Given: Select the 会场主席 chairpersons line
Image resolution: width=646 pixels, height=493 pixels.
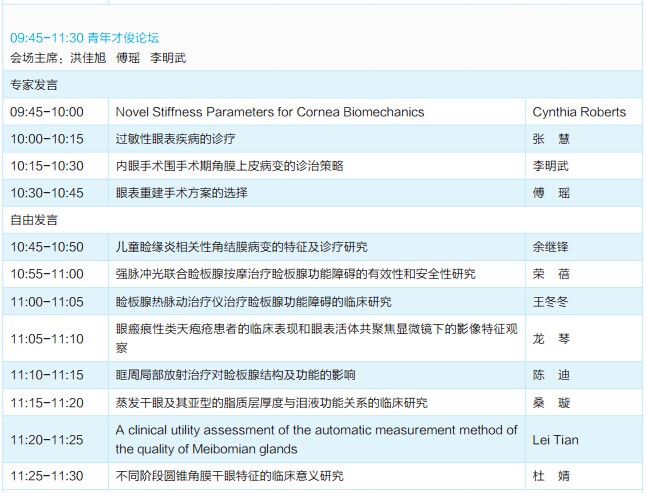Looking at the screenshot, I should click(98, 57).
